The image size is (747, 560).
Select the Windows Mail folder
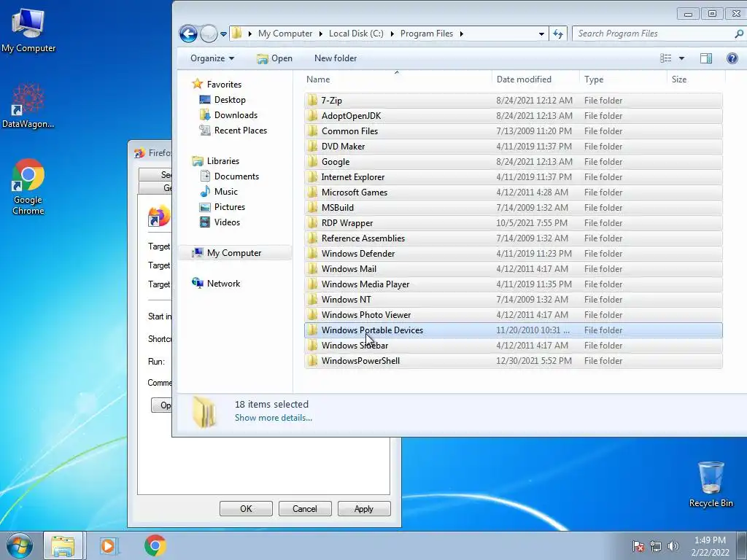513,268
